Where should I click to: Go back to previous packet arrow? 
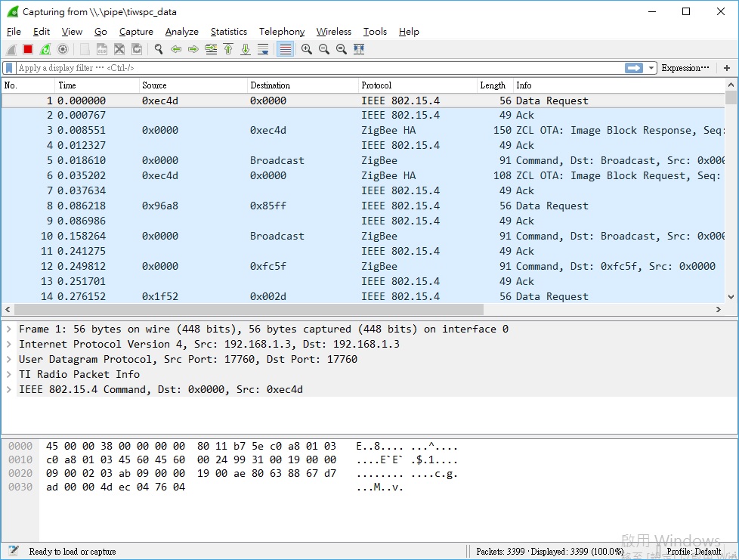click(x=176, y=49)
